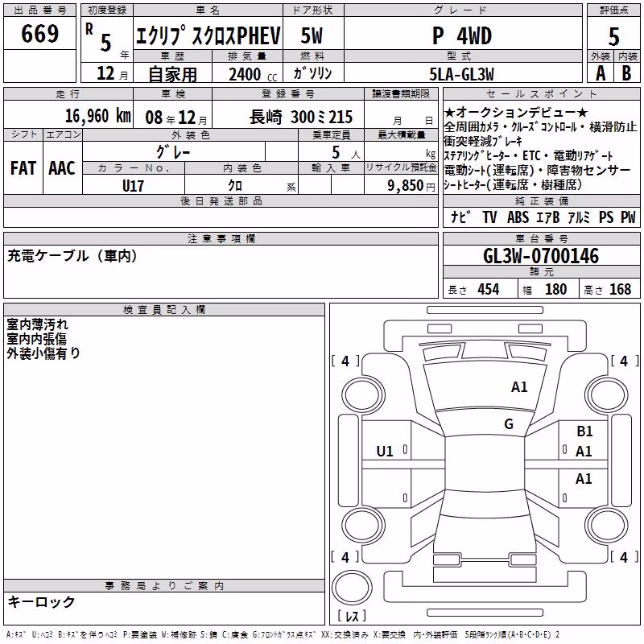
Task: Click the 初度登録 month value 12
Action: point(105,73)
